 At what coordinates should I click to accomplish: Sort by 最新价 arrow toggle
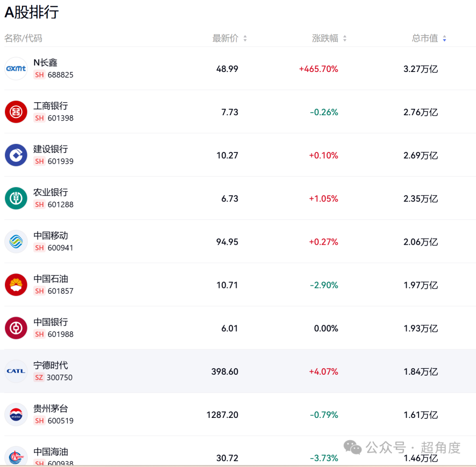[245, 38]
